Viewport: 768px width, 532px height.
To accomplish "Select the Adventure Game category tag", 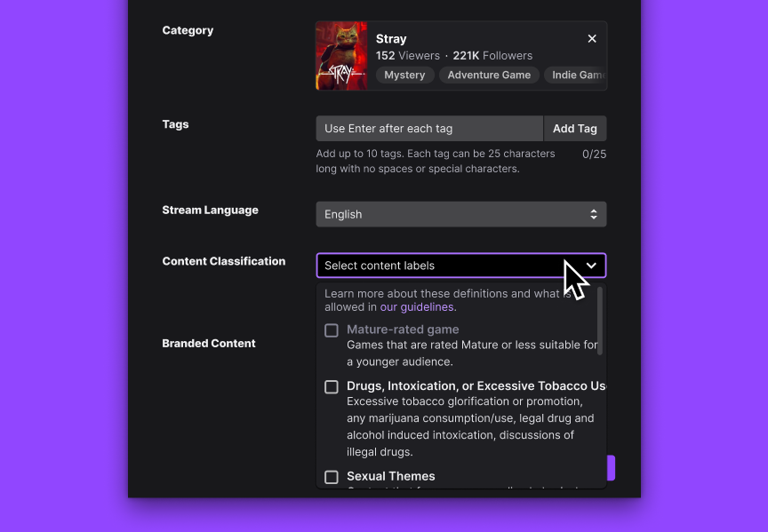I will coord(489,75).
